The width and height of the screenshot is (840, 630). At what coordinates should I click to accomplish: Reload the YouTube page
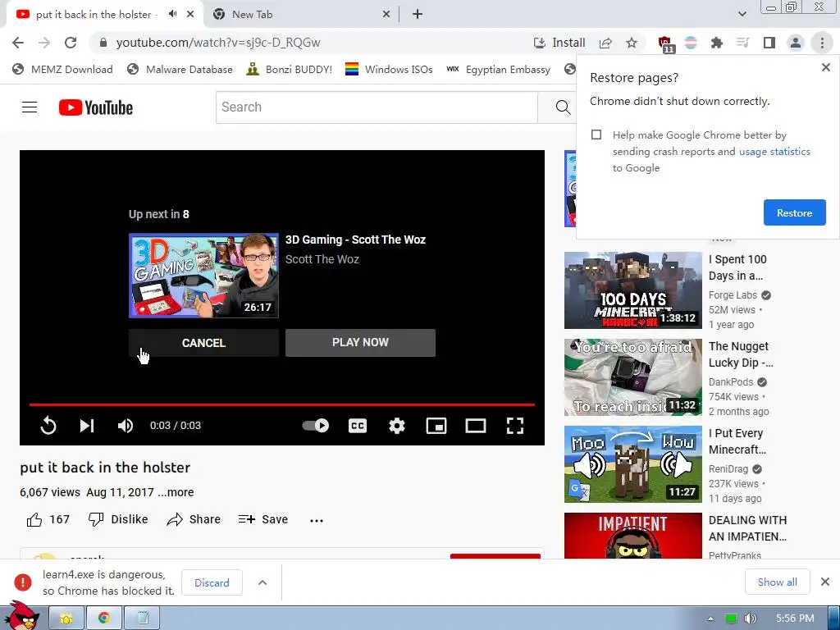[71, 43]
